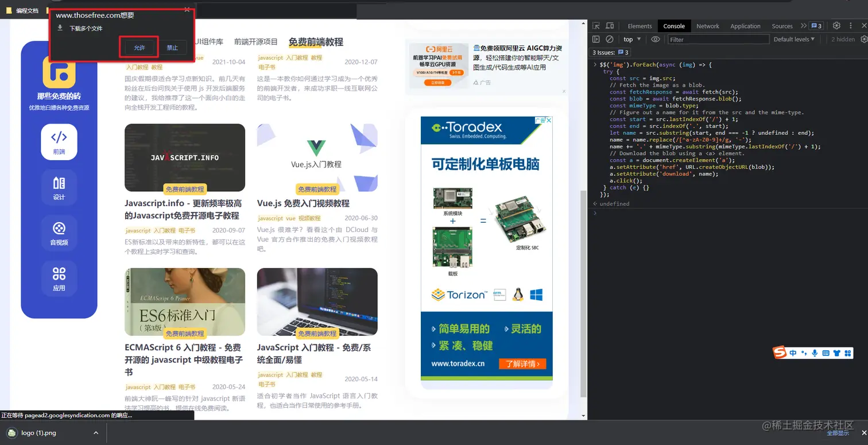Open the Javascript.info 免费开源电子教程 article title
The image size is (868, 445).
click(183, 210)
